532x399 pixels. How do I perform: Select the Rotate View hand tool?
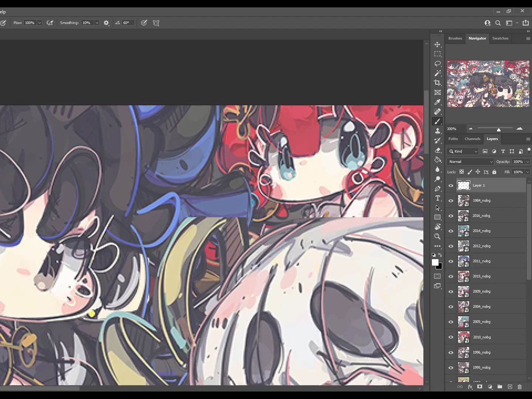(437, 227)
